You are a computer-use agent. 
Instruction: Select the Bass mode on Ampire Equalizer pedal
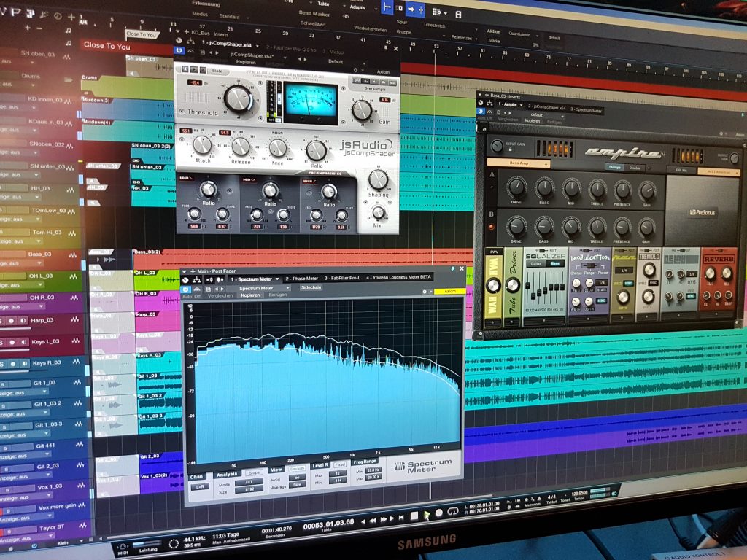pos(555,263)
